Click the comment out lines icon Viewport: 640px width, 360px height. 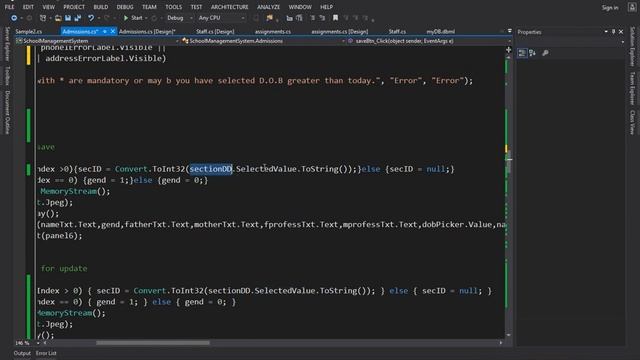tap(313, 18)
